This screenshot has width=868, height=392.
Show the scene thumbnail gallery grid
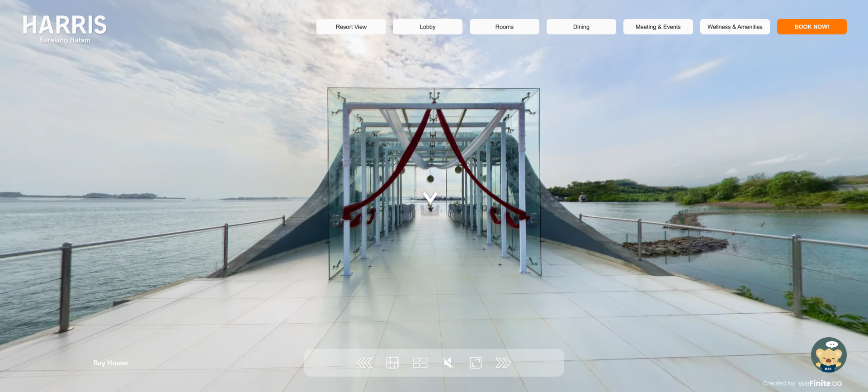[420, 363]
